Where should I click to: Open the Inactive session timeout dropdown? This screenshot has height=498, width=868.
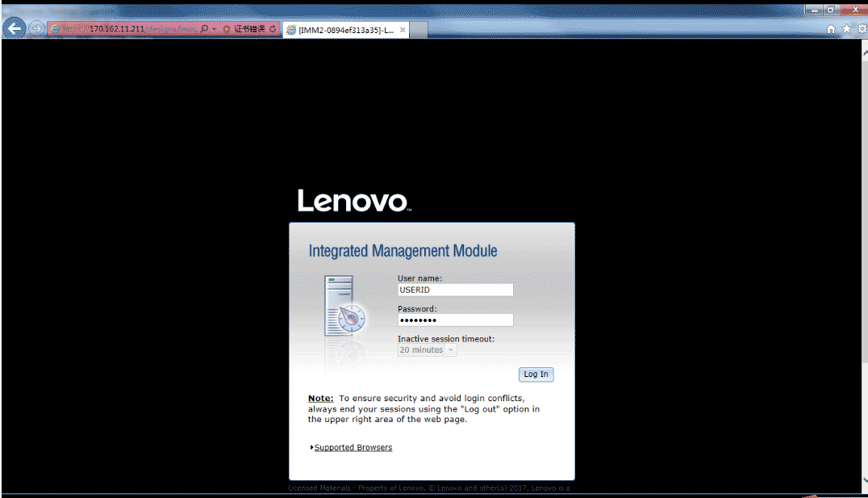coord(427,350)
